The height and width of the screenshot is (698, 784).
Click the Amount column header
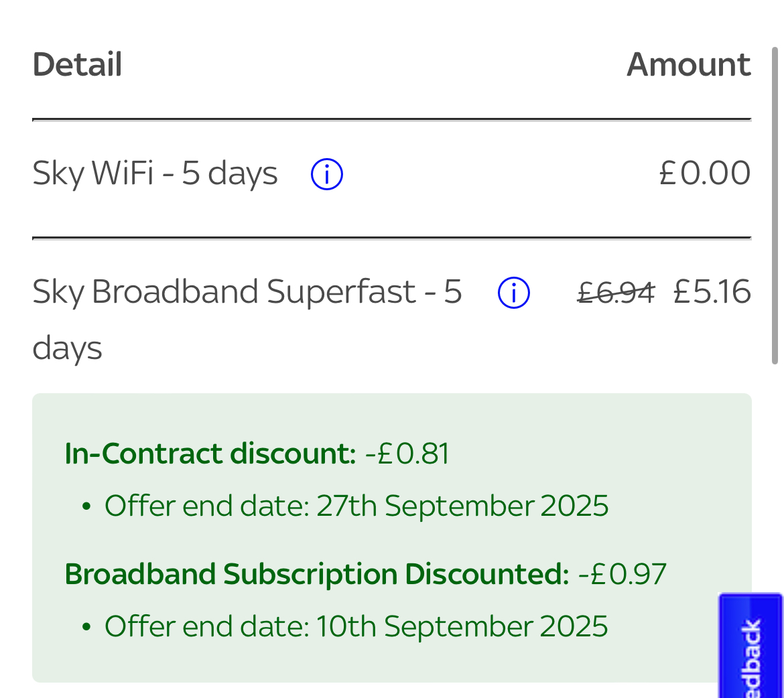click(x=689, y=64)
